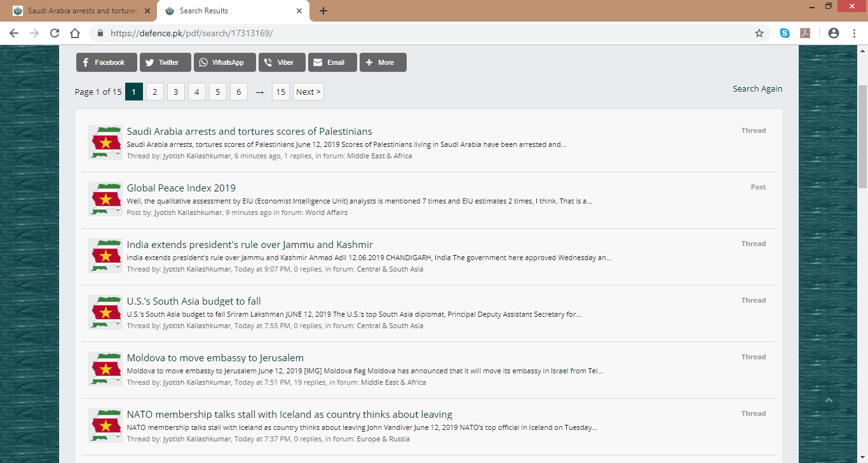
Task: Share page on Facebook
Action: coord(107,62)
